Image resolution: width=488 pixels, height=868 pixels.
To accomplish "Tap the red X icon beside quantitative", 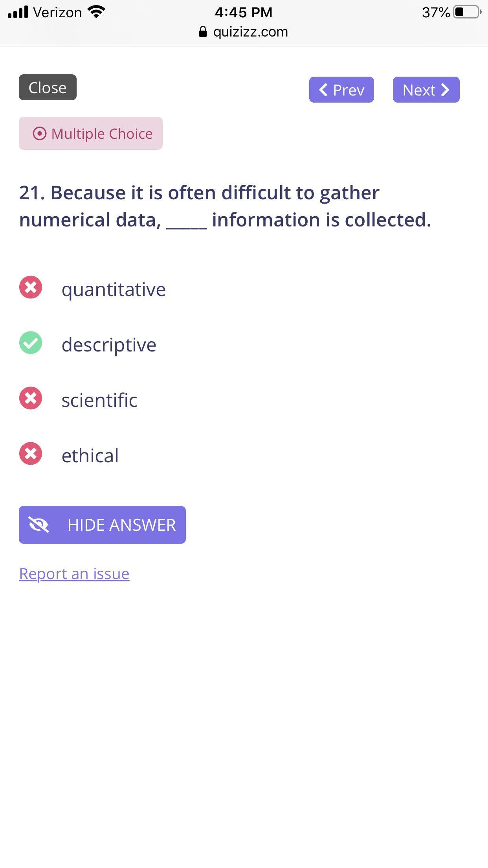I will click(x=31, y=287).
